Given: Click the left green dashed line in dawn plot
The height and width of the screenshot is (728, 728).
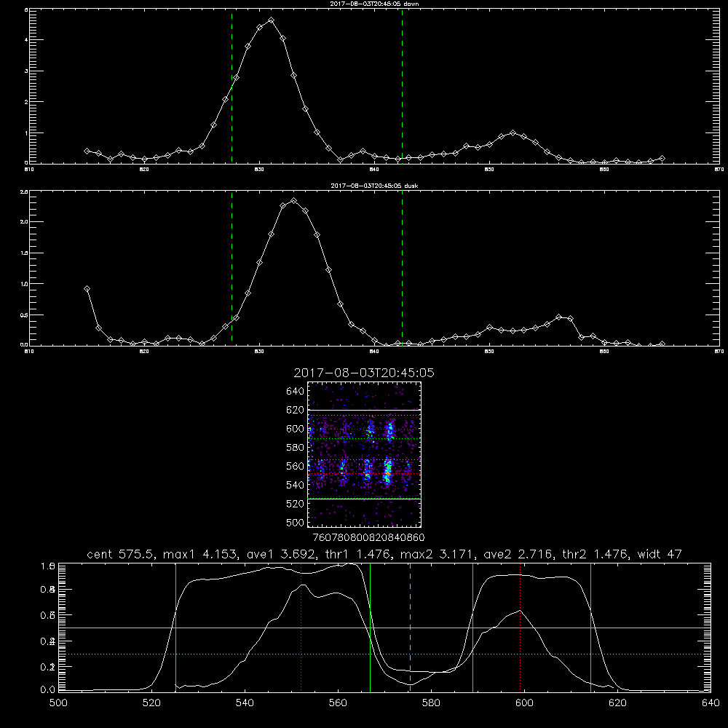Looking at the screenshot, I should 232,86.
